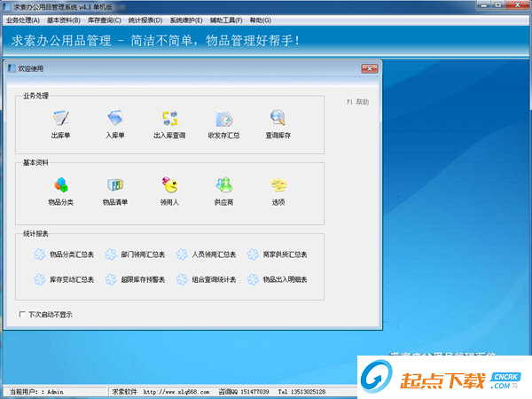Click 当前用户 Admin status entry
Image resolution: width=532 pixels, height=399 pixels.
tap(36, 392)
